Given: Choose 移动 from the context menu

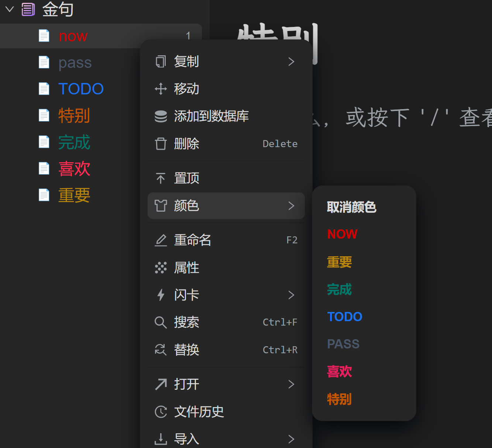Looking at the screenshot, I should pyautogui.click(x=226, y=89).
